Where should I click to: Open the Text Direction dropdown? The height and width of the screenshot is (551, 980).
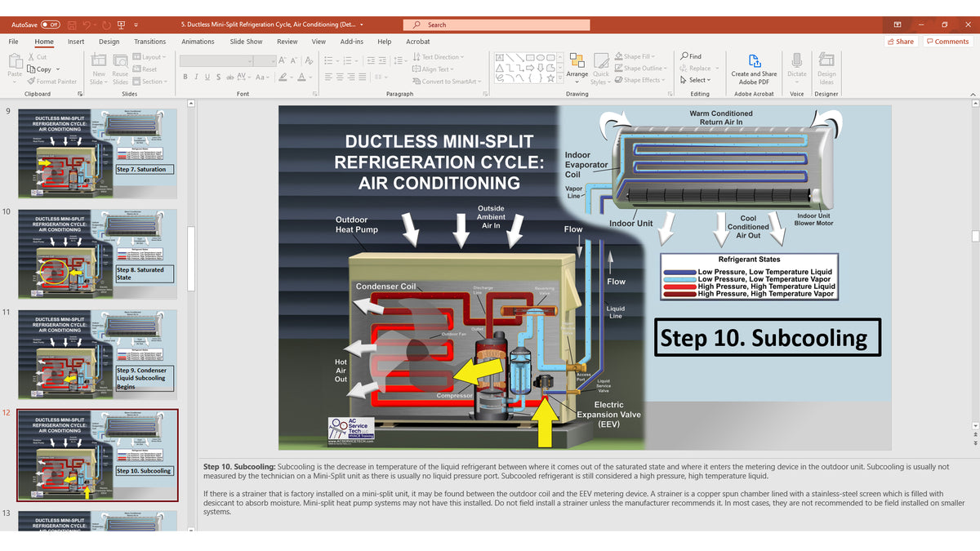[x=438, y=57]
